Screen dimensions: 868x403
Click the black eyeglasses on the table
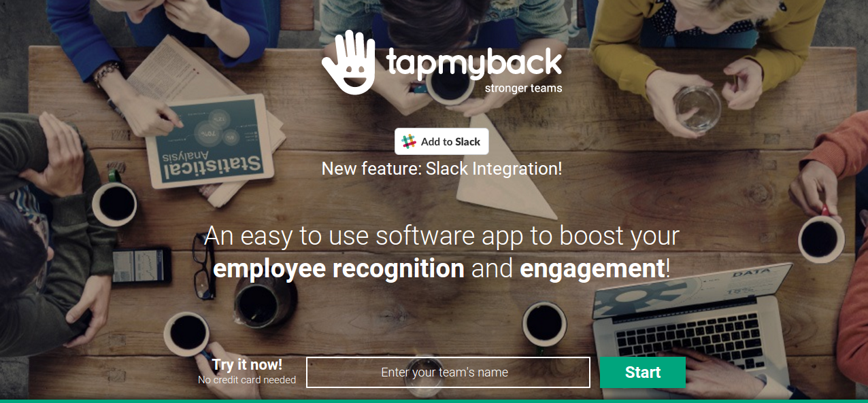(203, 265)
